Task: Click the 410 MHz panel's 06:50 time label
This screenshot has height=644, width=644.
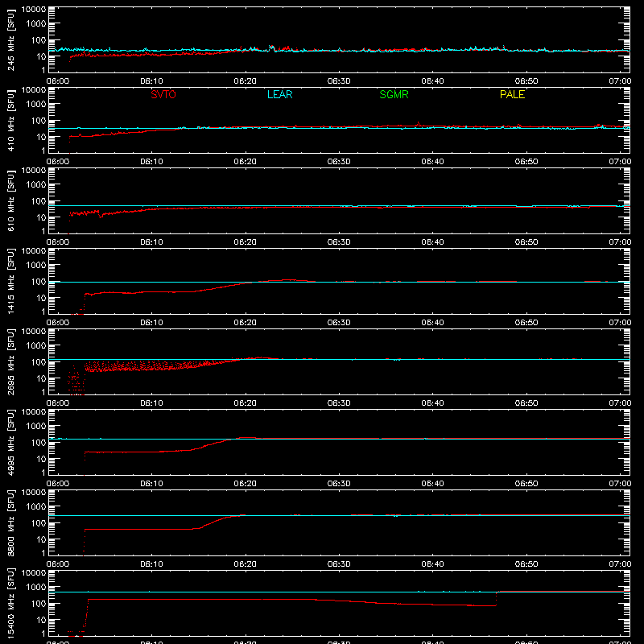Action: pos(526,162)
